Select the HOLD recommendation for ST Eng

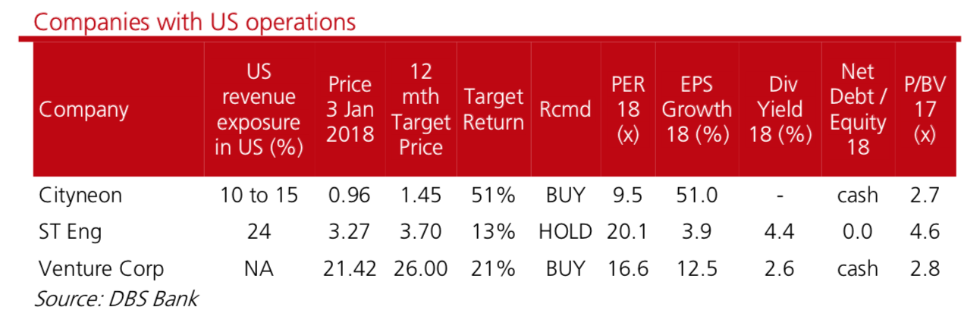pyautogui.click(x=564, y=232)
